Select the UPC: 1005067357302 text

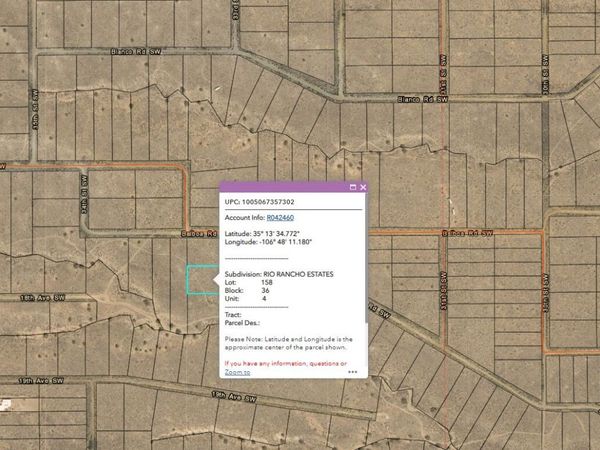click(x=259, y=202)
